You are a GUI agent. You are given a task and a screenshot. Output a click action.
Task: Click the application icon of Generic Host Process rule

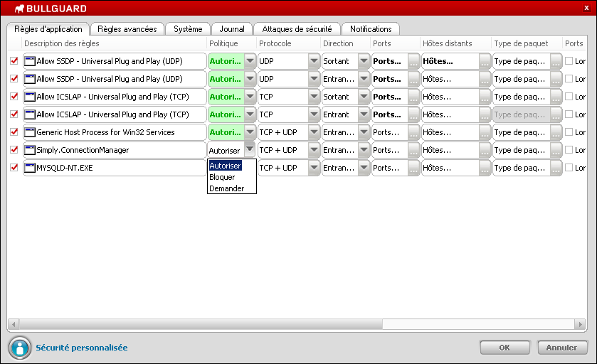coord(30,132)
